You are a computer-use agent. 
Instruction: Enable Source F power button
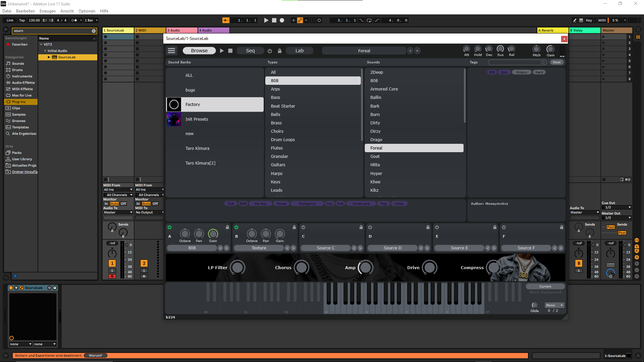point(504,227)
